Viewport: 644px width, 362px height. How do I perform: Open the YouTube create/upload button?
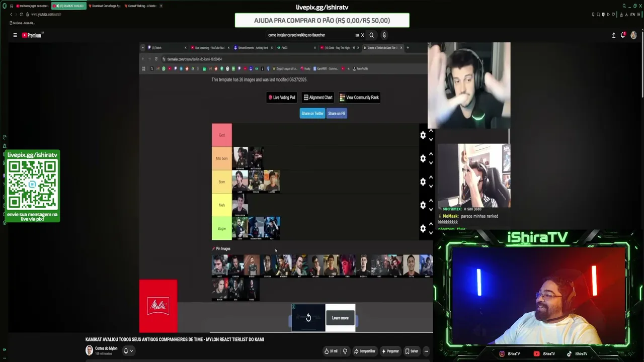[x=614, y=35]
